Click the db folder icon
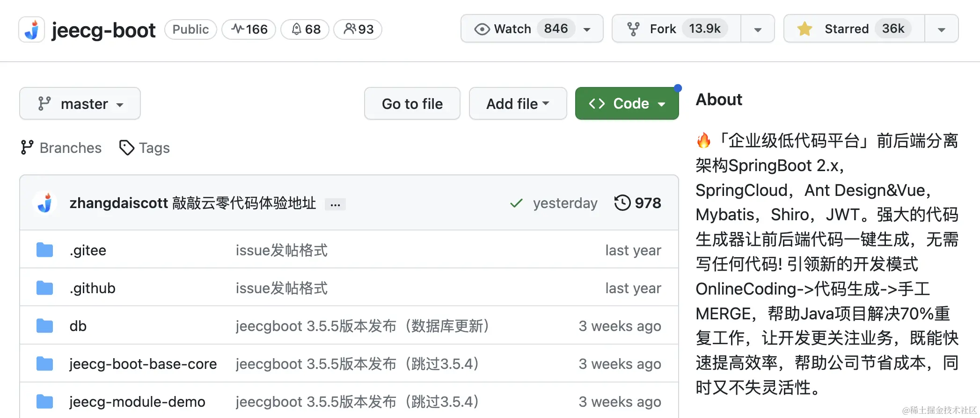Screen dimensions: 980x418 45,326
